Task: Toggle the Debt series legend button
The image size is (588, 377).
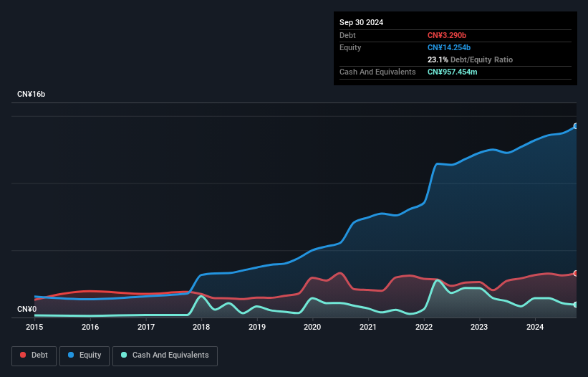Action: click(34, 355)
